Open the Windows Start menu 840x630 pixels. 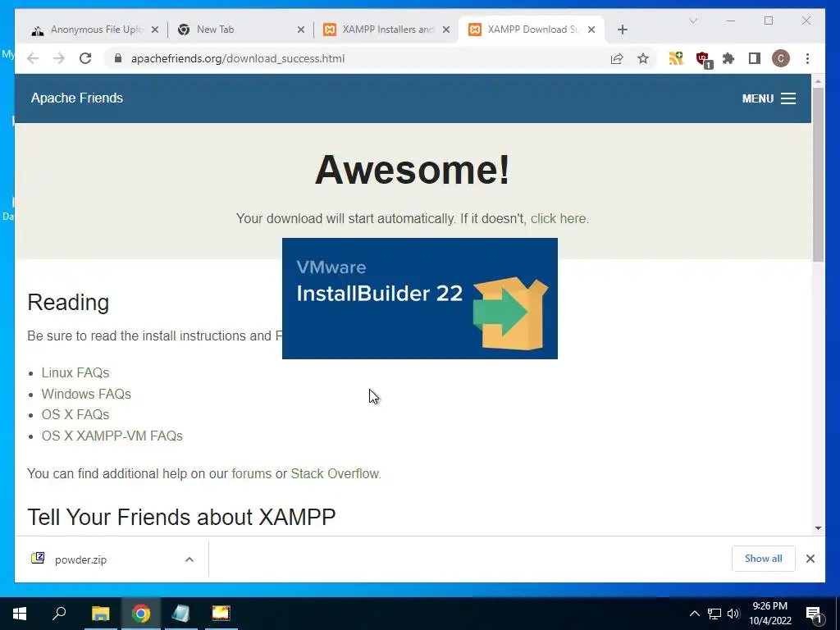pos(20,614)
